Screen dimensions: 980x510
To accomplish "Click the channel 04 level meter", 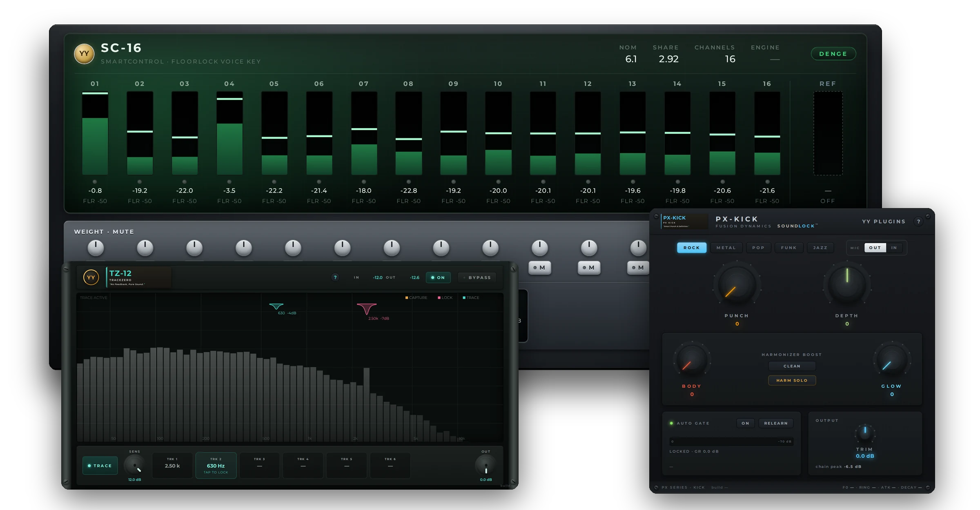I will coord(229,133).
